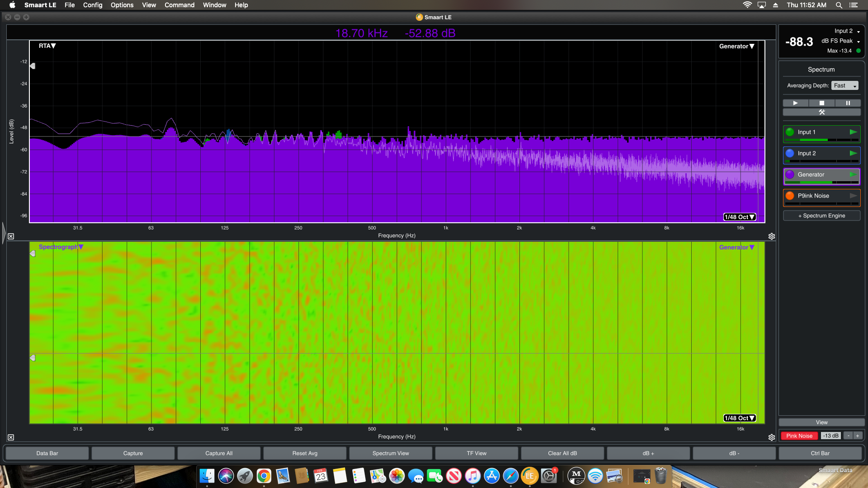Click the View button in control bar

(821, 422)
